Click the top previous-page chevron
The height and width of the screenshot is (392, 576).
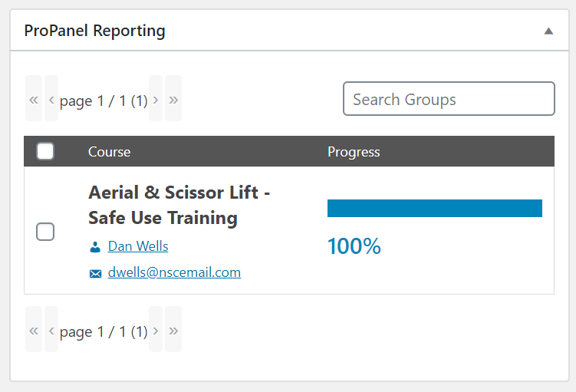pyautogui.click(x=51, y=98)
